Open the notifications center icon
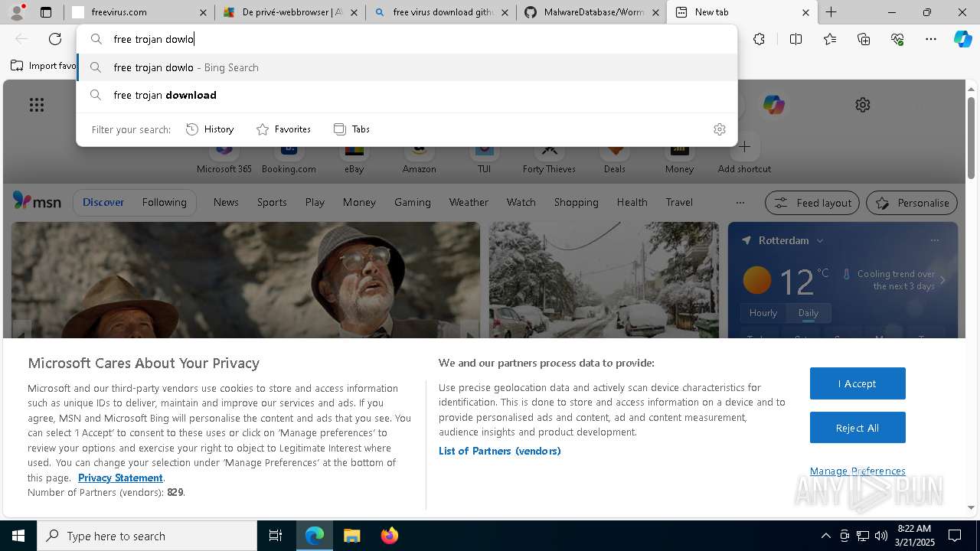 tap(955, 536)
